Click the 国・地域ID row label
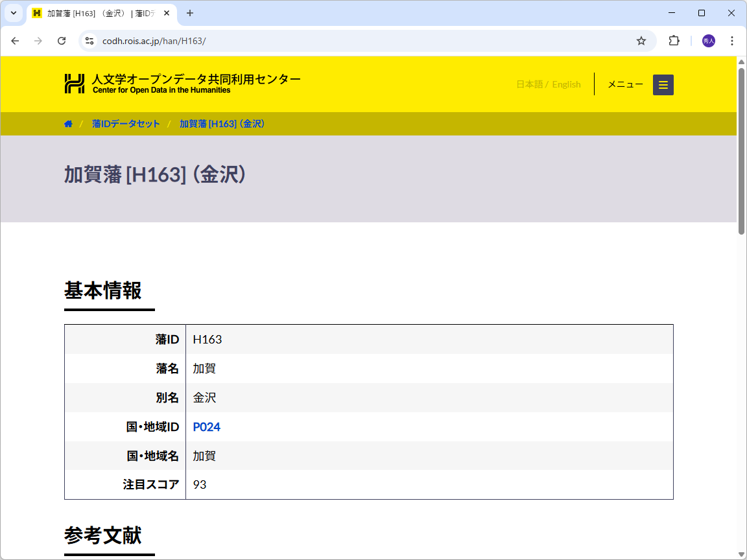 (x=152, y=426)
